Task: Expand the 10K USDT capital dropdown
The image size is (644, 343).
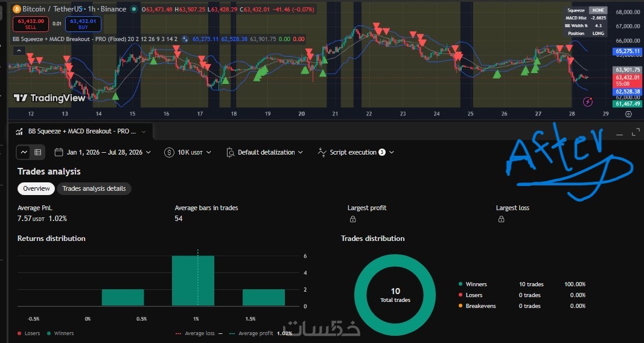Action: click(x=188, y=152)
